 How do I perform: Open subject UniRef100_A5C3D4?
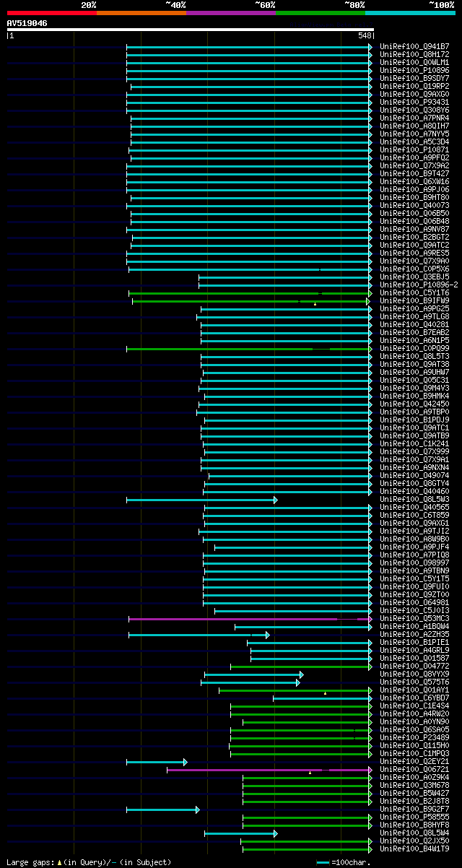tap(414, 142)
